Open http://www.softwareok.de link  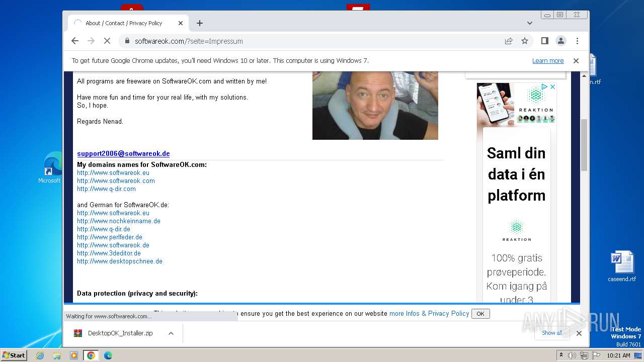pos(113,245)
